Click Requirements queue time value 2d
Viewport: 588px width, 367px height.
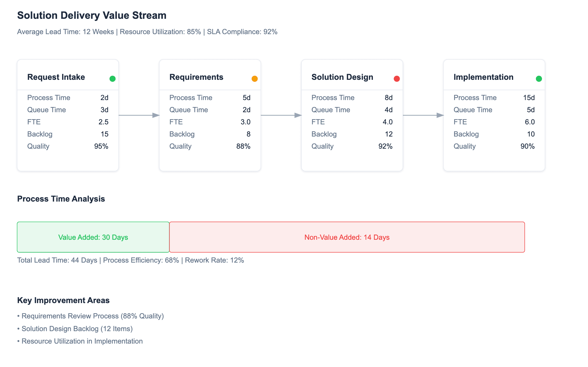click(246, 110)
